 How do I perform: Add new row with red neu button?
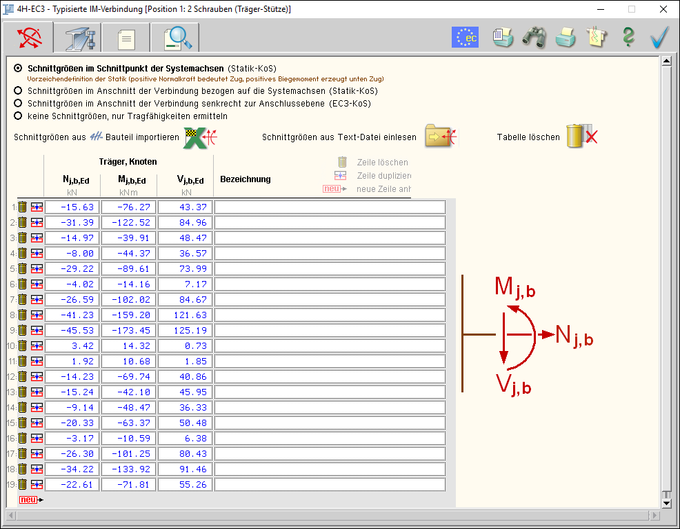[x=30, y=499]
